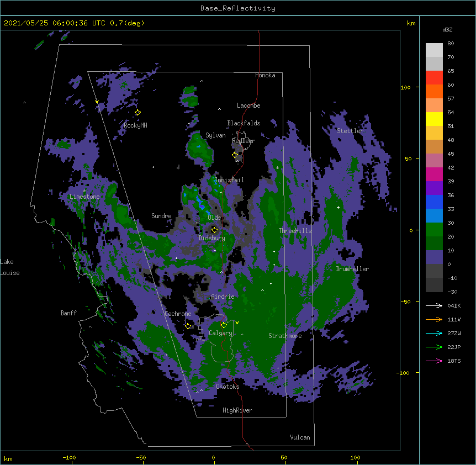Click the Cochrane label

point(178,314)
